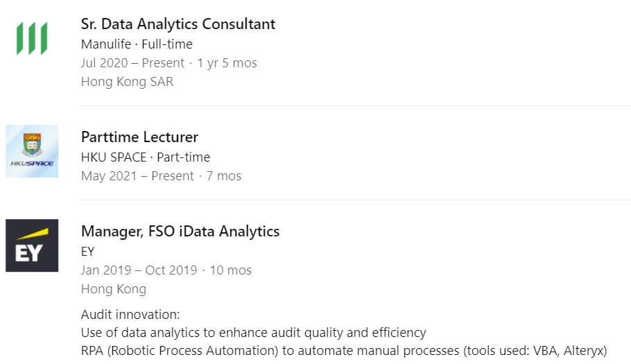631x364 pixels.
Task: Select the Hong Kong location under EY
Action: [114, 289]
